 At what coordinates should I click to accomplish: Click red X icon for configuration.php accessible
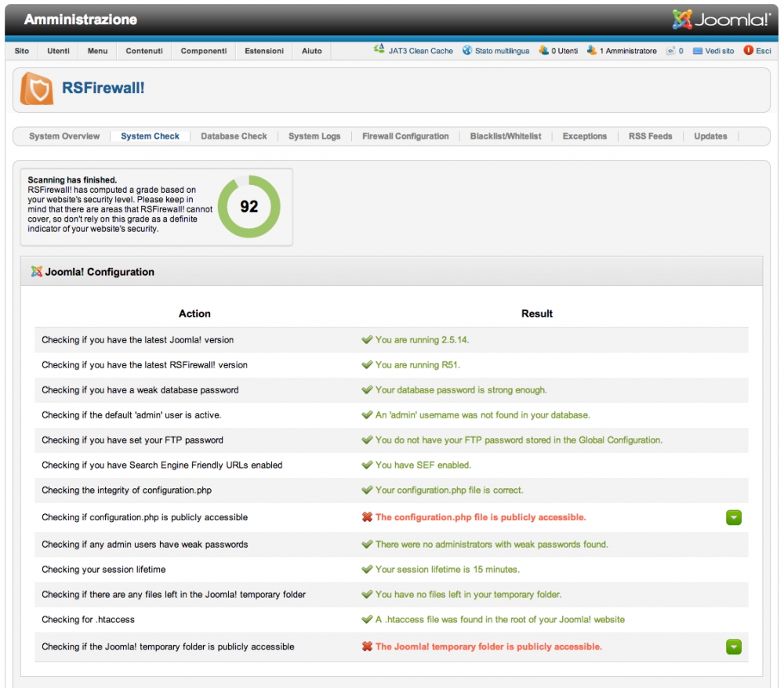pyautogui.click(x=367, y=517)
